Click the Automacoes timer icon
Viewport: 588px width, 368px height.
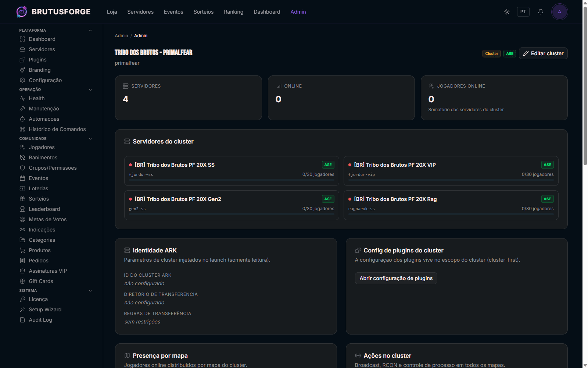pos(22,119)
